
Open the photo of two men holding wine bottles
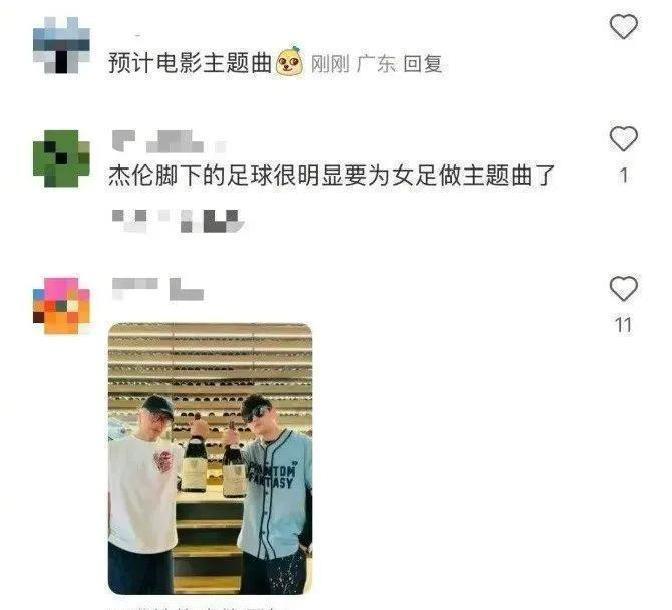click(x=210, y=459)
